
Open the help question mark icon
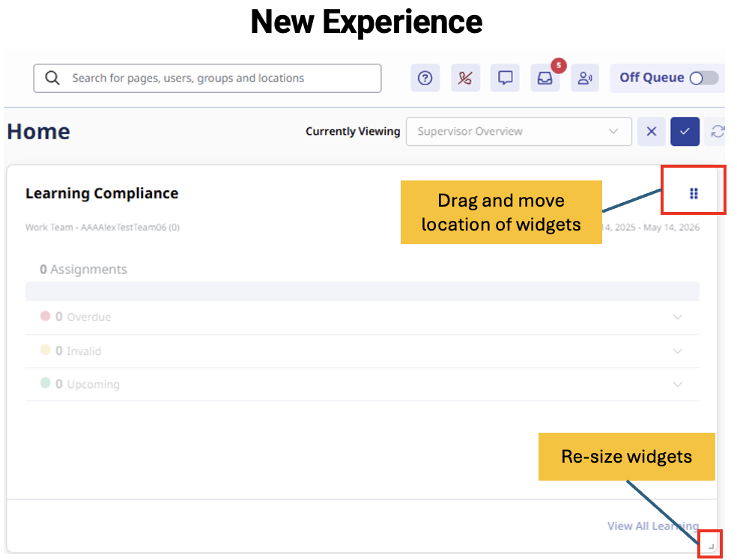(425, 78)
